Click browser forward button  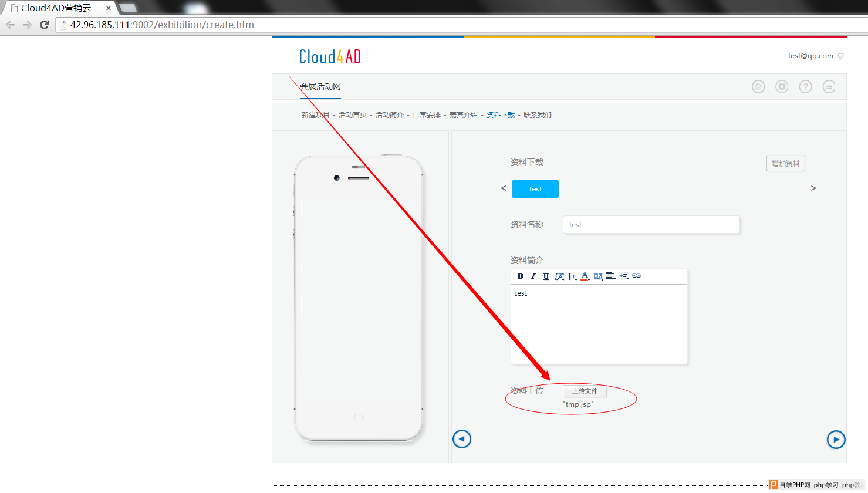(x=27, y=25)
